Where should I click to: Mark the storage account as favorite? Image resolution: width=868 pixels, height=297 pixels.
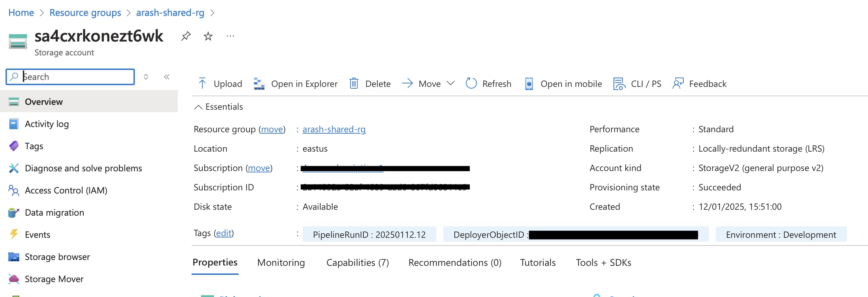pyautogui.click(x=208, y=36)
